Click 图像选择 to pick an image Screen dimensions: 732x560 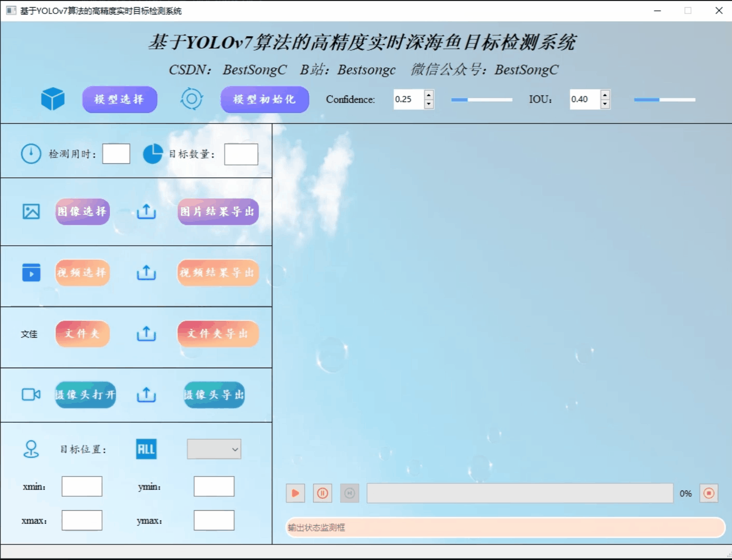pyautogui.click(x=82, y=212)
